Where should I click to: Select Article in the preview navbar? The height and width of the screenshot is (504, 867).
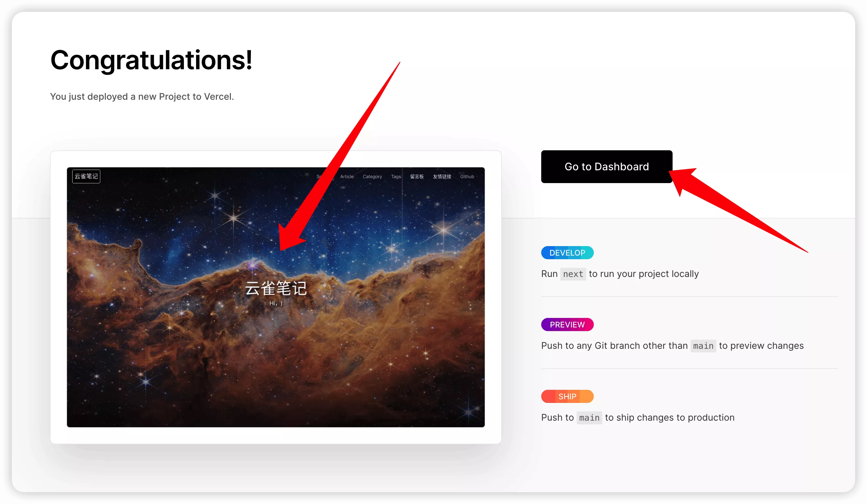[x=347, y=176]
